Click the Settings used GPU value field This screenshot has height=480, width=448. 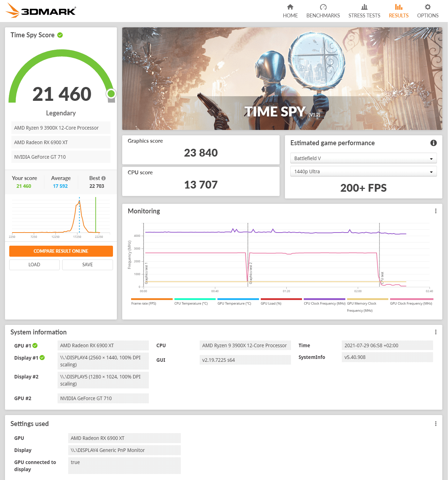(x=124, y=438)
